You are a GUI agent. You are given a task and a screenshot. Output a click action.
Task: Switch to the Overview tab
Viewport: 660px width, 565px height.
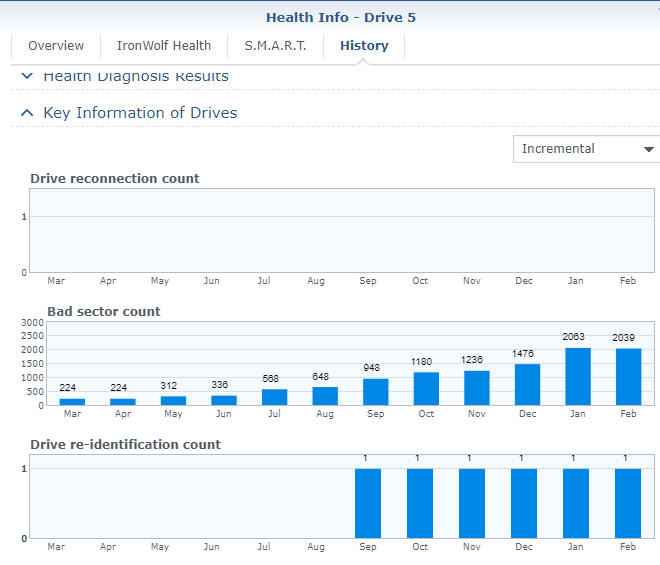tap(56, 45)
